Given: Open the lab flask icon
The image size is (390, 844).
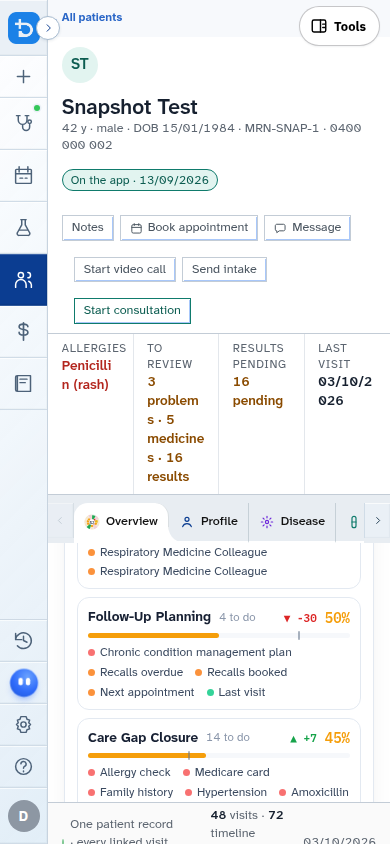Looking at the screenshot, I should tap(23, 228).
